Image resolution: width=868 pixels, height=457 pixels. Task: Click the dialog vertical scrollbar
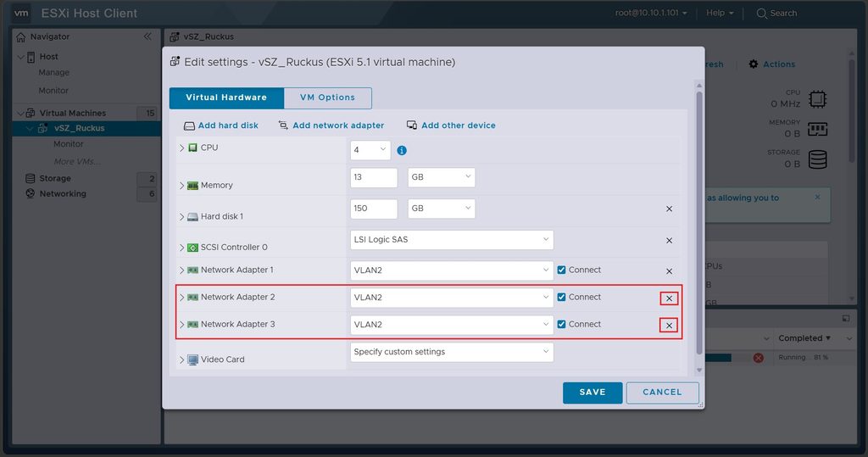pyautogui.click(x=698, y=221)
